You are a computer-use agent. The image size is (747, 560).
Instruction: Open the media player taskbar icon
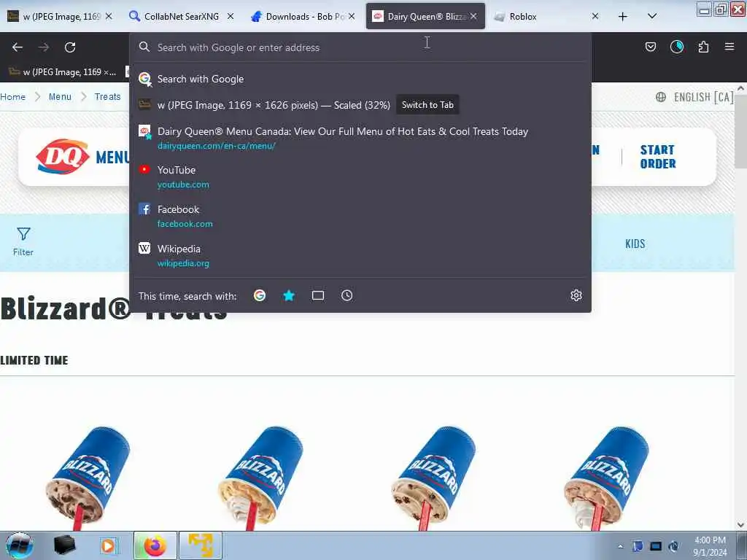point(108,545)
